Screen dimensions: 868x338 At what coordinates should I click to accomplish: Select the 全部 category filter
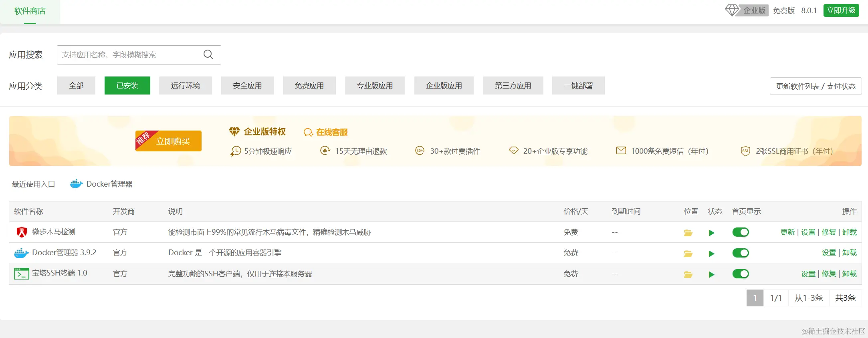pyautogui.click(x=76, y=86)
